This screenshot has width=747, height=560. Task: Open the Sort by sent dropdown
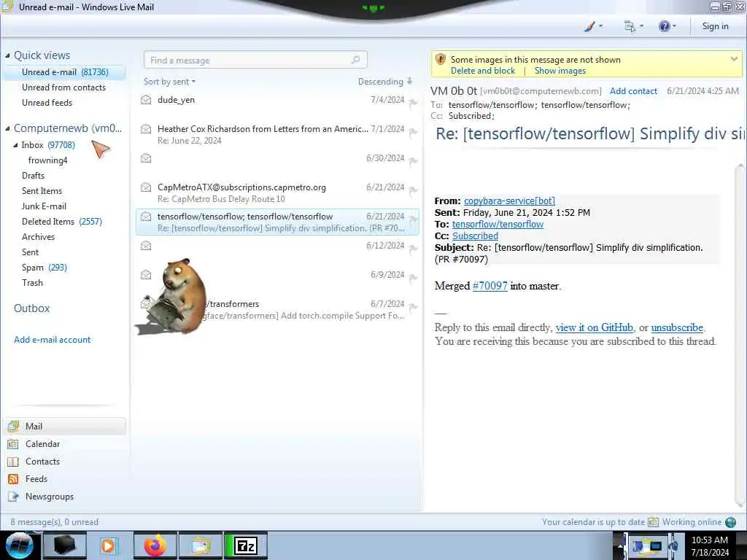point(169,82)
